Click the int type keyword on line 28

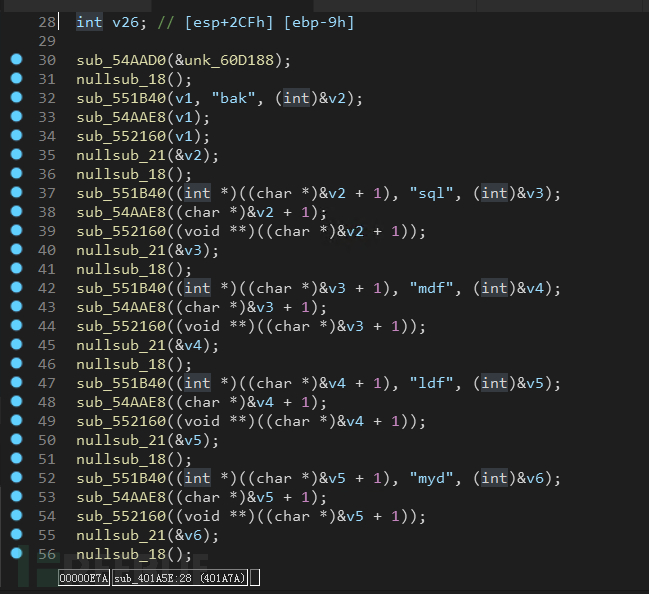coord(89,22)
